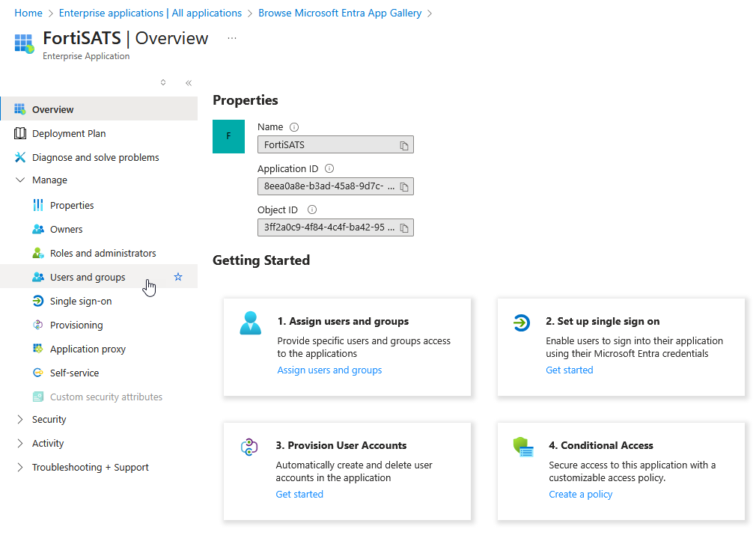
Task: Go to Home breadcrumb
Action: click(x=28, y=13)
